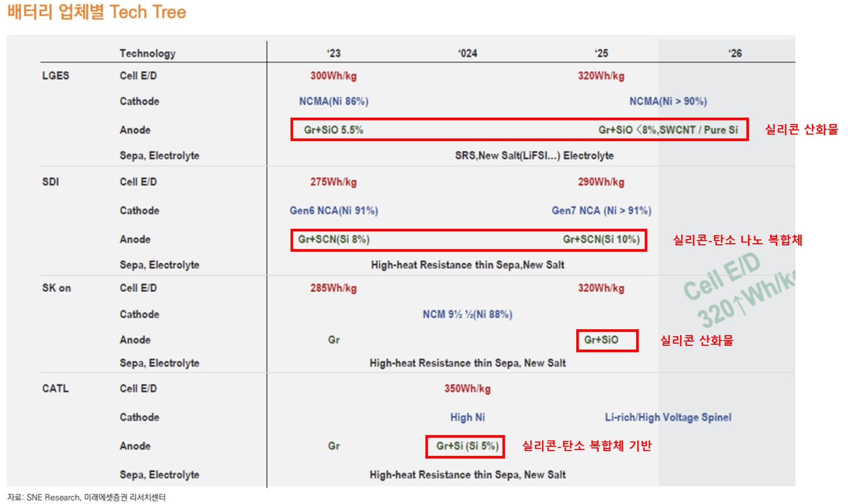
Task: Select the 'Gr+Si (Si 5%)' anode entry
Action: 467,446
